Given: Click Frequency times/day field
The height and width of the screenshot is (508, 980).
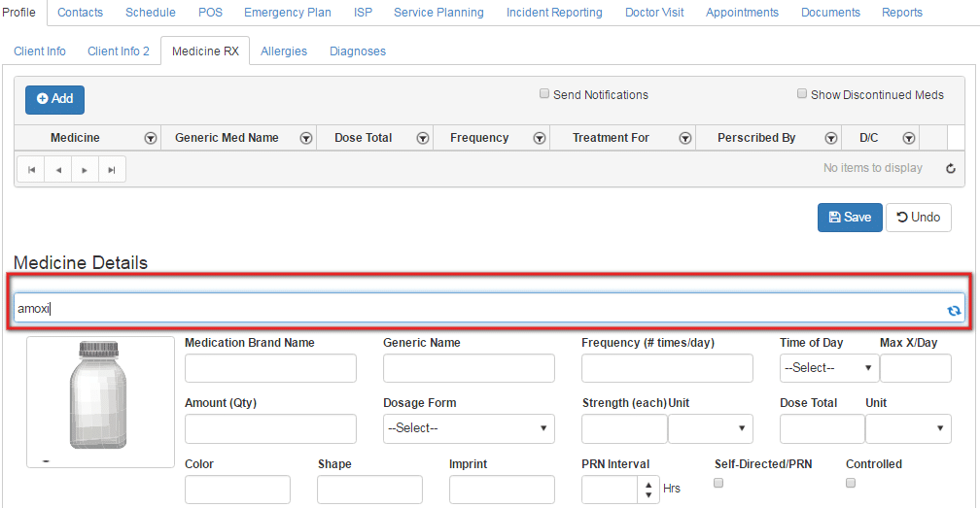Looking at the screenshot, I should pos(667,368).
